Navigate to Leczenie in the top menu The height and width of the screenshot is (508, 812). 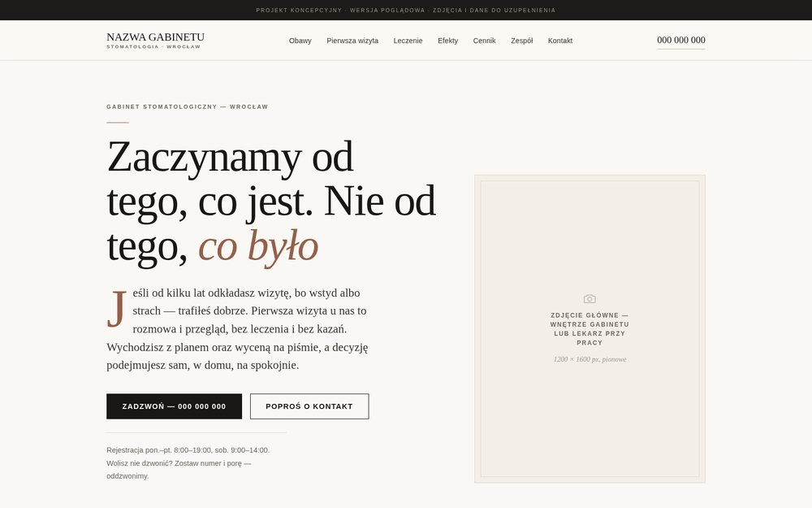tap(408, 41)
